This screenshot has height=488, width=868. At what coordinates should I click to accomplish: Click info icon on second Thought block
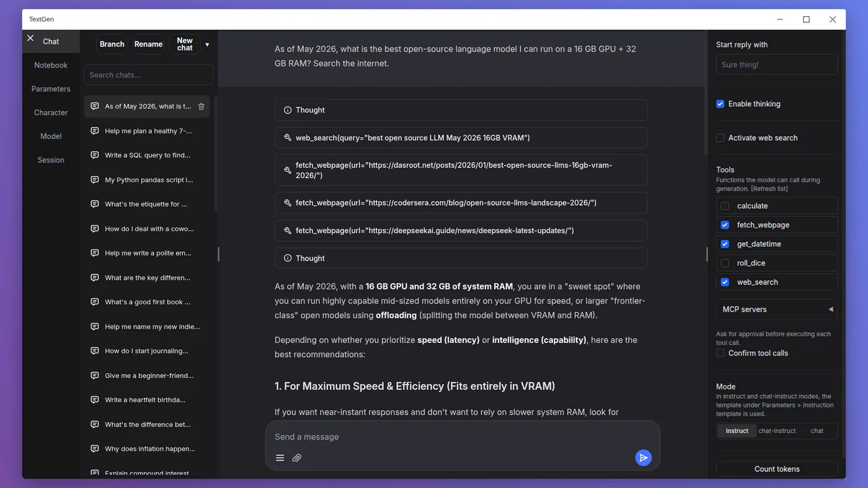coord(288,258)
